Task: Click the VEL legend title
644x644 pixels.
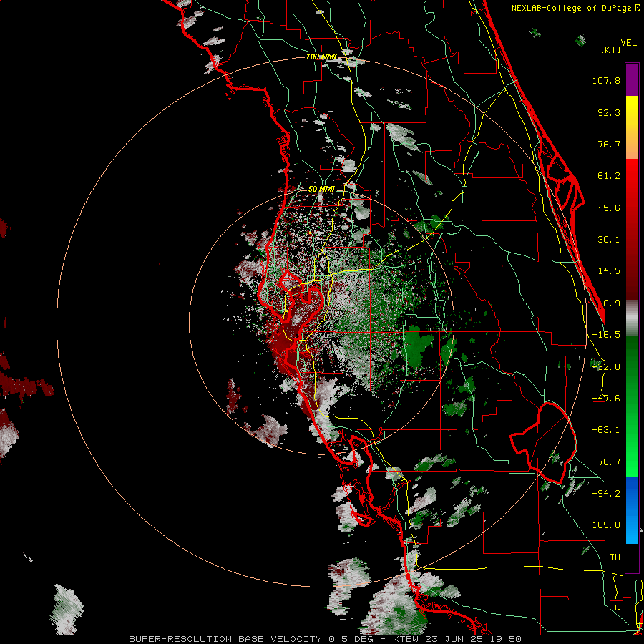Action: [x=628, y=43]
